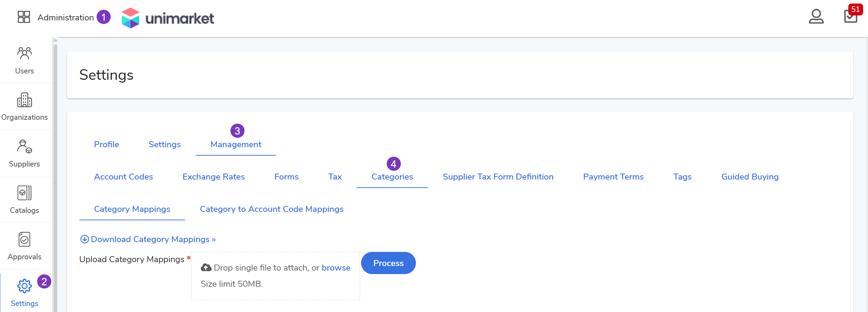Select Category to Account Code Mappings tab
868x312 pixels.
[x=272, y=209]
